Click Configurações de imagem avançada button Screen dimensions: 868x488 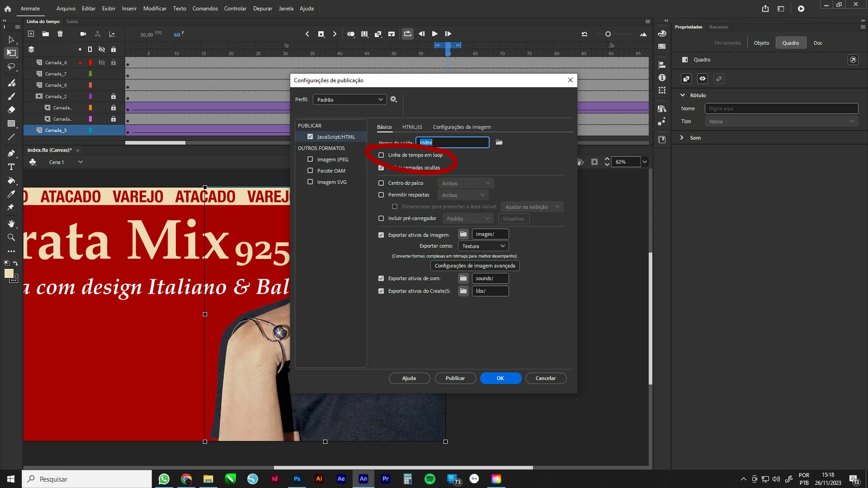pos(475,266)
